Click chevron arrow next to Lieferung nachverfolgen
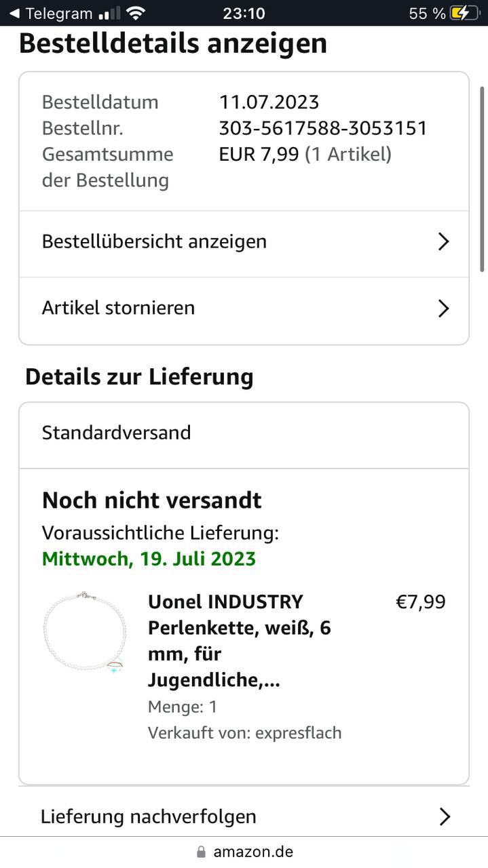This screenshot has height=868, width=488. [x=445, y=816]
